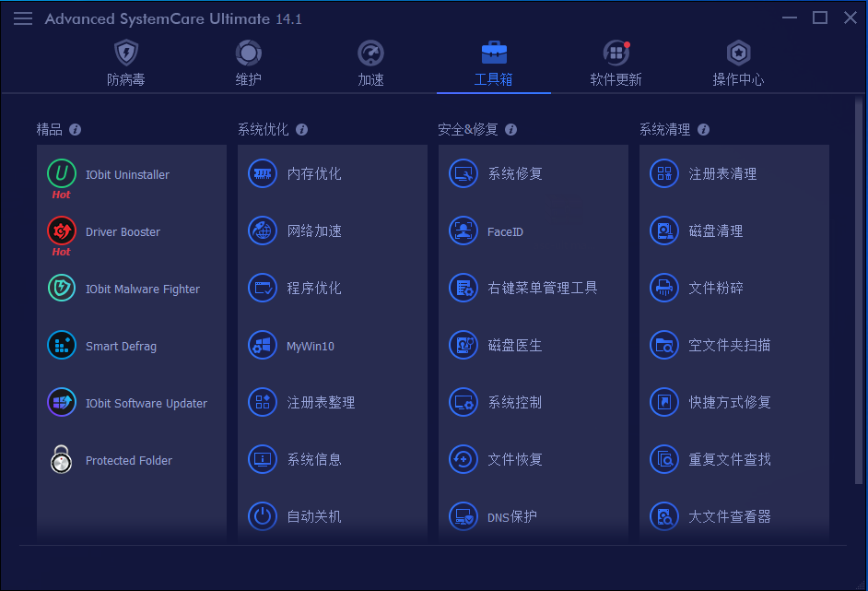The image size is (868, 591).
Task: Click the IObit Software Updater icon
Action: (62, 402)
